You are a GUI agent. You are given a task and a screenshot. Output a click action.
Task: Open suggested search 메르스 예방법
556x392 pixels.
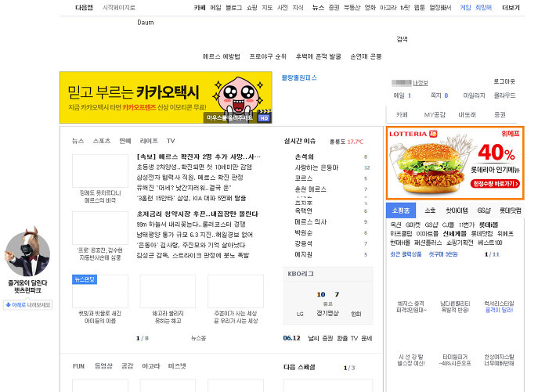tap(222, 56)
